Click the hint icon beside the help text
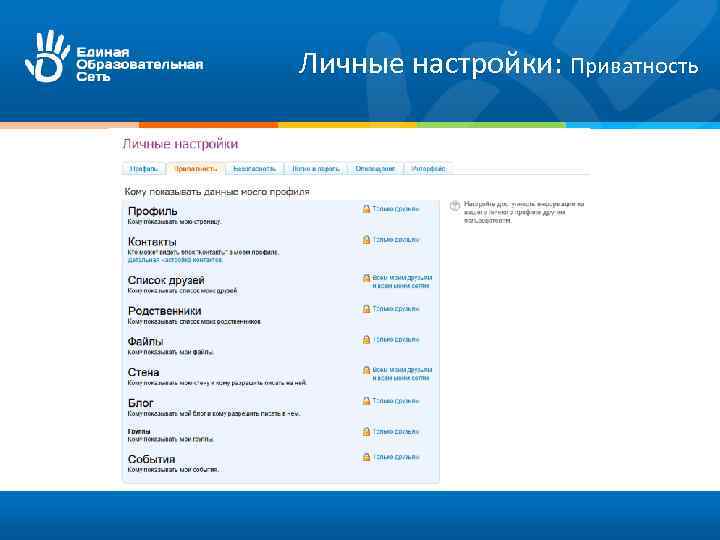 tap(455, 206)
